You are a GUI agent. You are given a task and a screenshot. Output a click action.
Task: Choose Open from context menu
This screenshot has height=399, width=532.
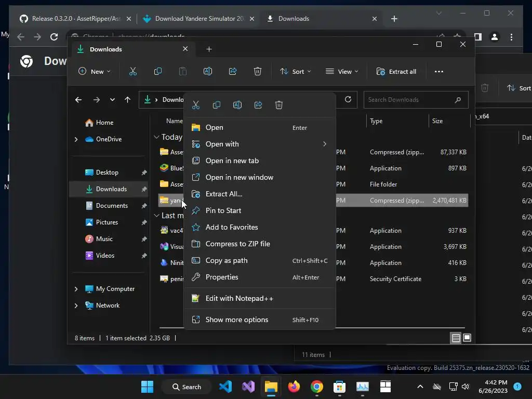pos(260,128)
